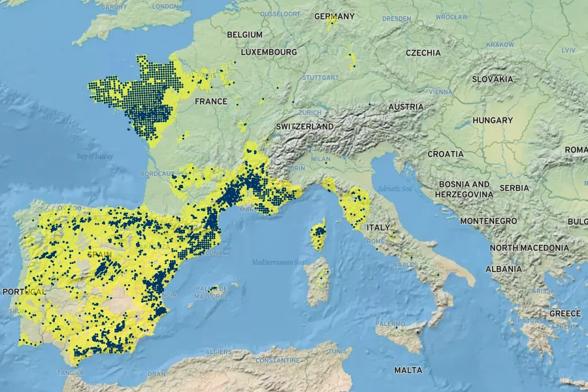Viewport: 588px width, 392px height.
Task: Select the BOSNIA AND HERZEGOVINA label
Action: [x=465, y=189]
